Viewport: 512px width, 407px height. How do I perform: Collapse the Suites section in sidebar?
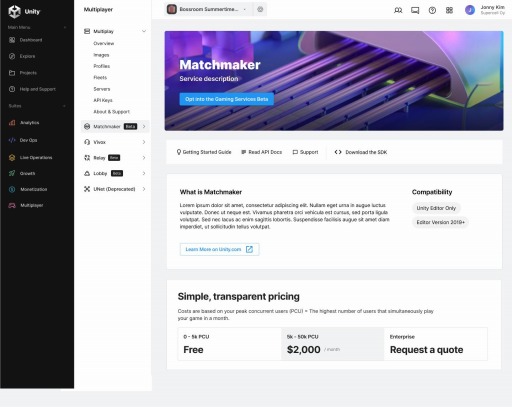[x=64, y=106]
